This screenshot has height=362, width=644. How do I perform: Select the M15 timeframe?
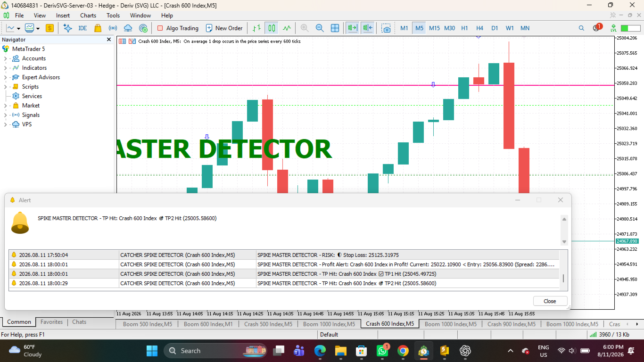[x=434, y=28]
